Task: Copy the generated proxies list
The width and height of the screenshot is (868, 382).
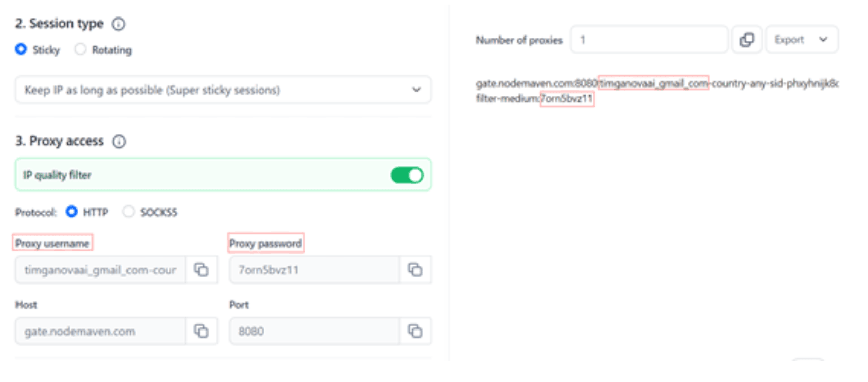Action: coord(747,40)
